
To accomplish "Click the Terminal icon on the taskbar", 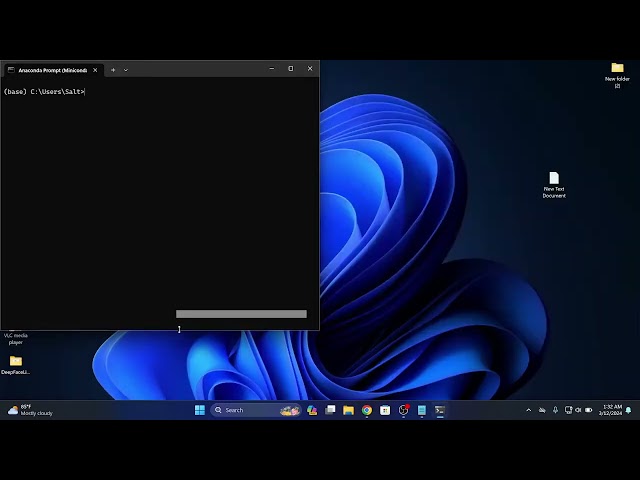I will 440,410.
